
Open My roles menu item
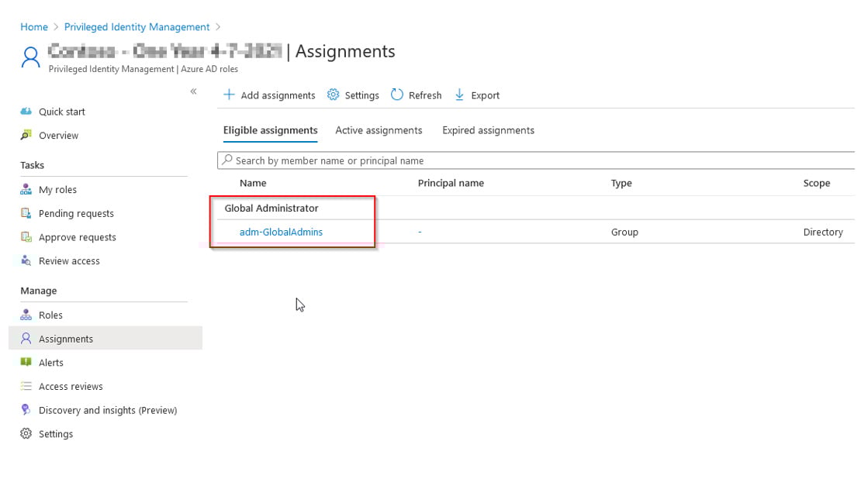click(x=57, y=190)
